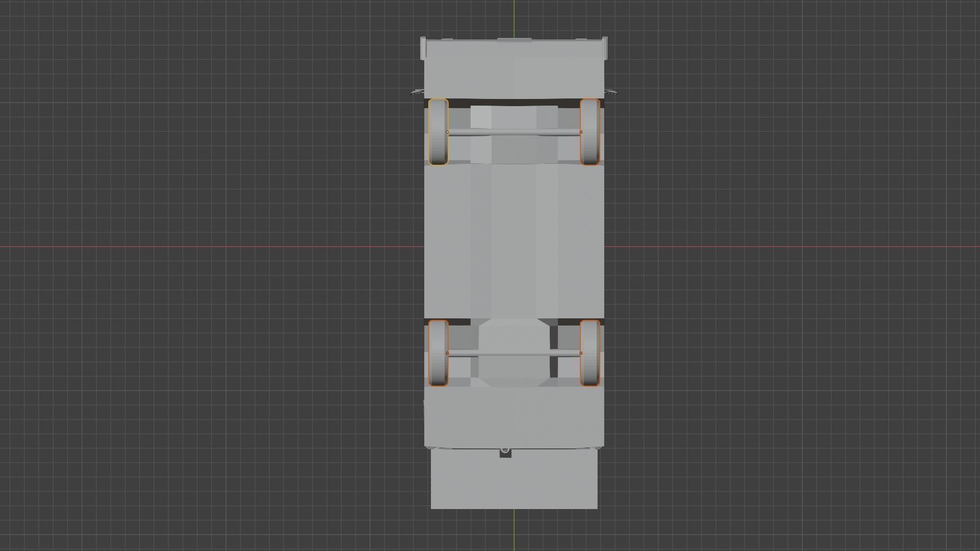The image size is (980, 551).
Task: Click the upper axle rod between the wheels
Action: [514, 133]
